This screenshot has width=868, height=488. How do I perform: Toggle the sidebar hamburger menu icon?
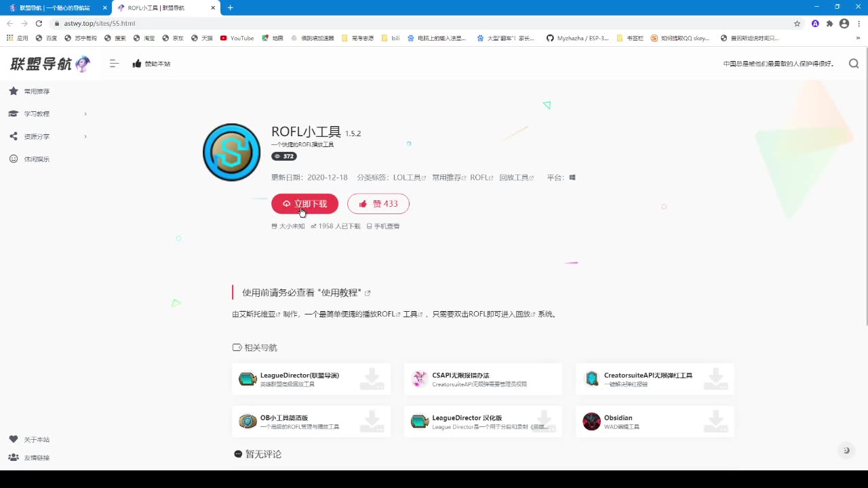pyautogui.click(x=114, y=64)
